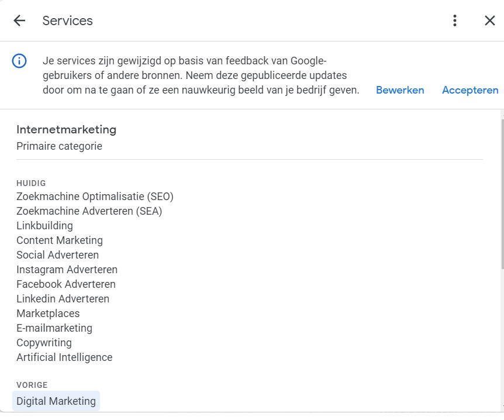Click Zoekmachine Adverteren (SEA) service
The image size is (504, 420).
(x=89, y=211)
